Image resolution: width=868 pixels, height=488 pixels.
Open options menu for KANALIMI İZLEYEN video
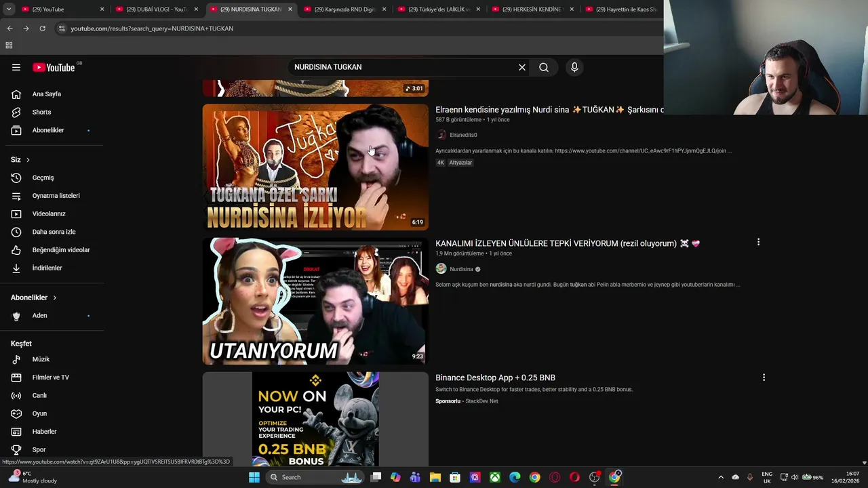point(758,242)
